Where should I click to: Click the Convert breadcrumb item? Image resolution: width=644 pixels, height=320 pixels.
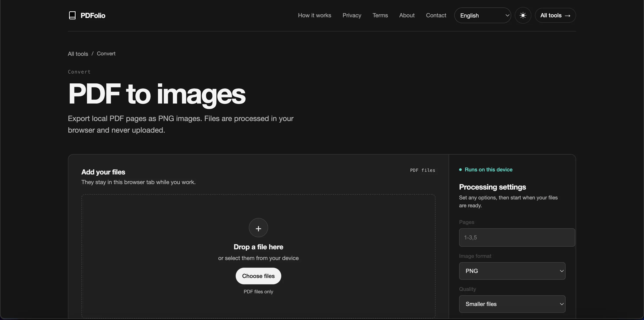106,54
